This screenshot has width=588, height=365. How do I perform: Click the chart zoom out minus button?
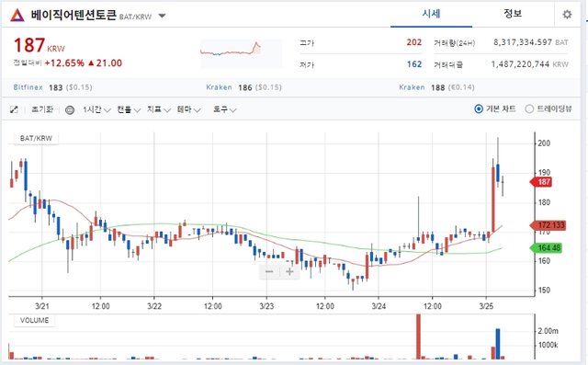pos(269,271)
